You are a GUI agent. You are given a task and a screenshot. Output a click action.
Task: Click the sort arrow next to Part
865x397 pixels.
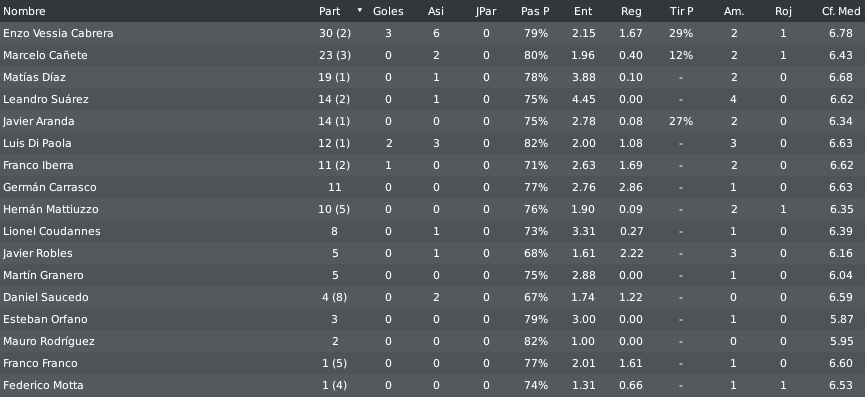[x=360, y=10]
